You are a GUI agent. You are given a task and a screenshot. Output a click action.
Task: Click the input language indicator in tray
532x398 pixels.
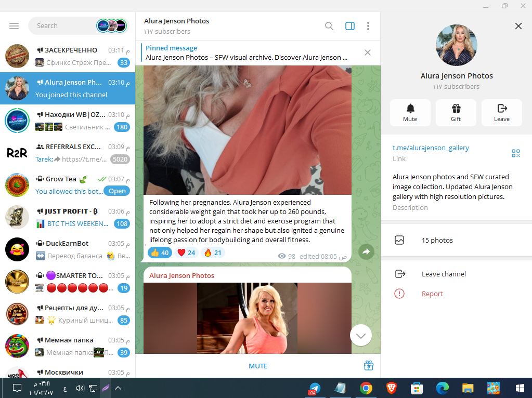(x=65, y=389)
